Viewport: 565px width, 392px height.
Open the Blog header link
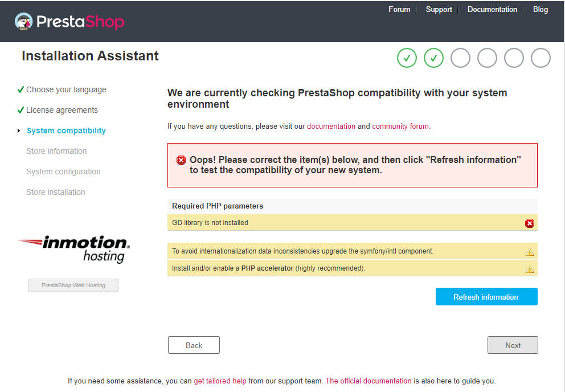541,10
